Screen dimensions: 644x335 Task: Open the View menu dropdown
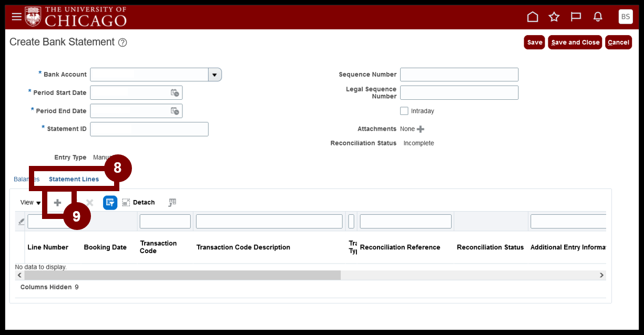point(30,203)
